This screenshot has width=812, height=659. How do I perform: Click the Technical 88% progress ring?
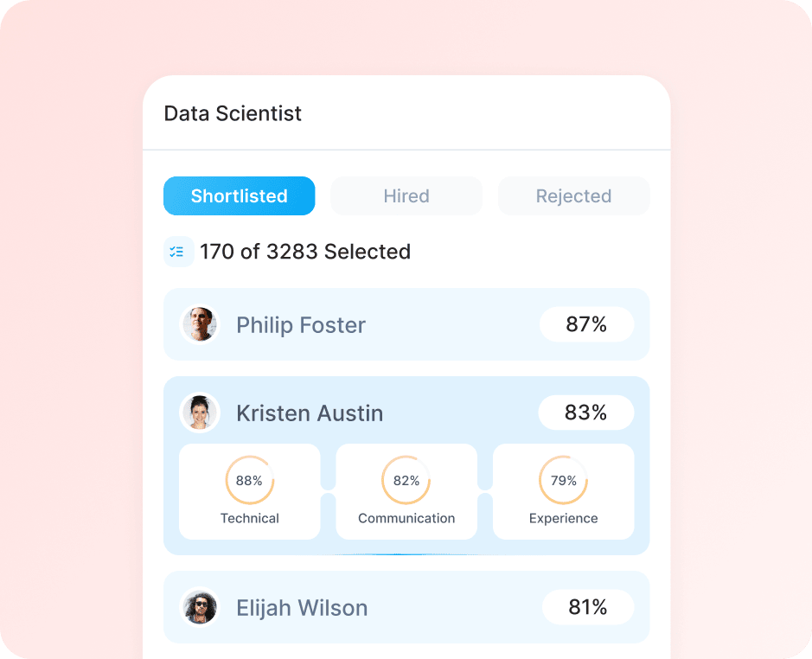[249, 480]
